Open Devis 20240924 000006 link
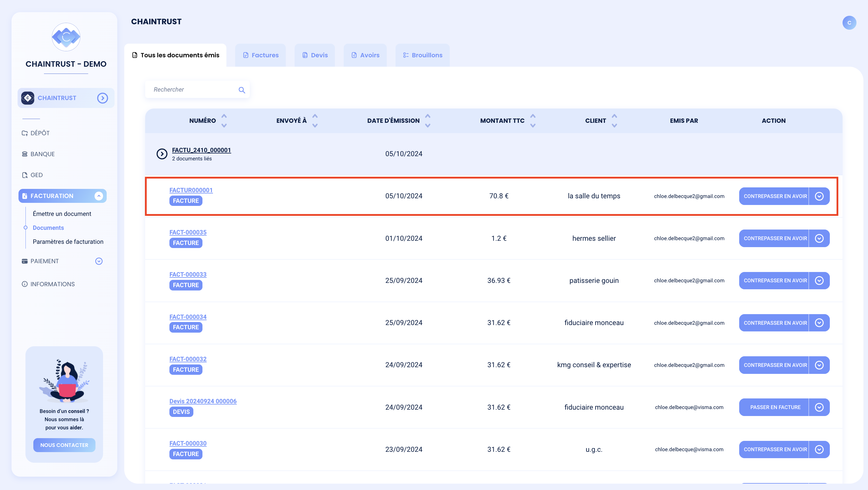 point(203,401)
